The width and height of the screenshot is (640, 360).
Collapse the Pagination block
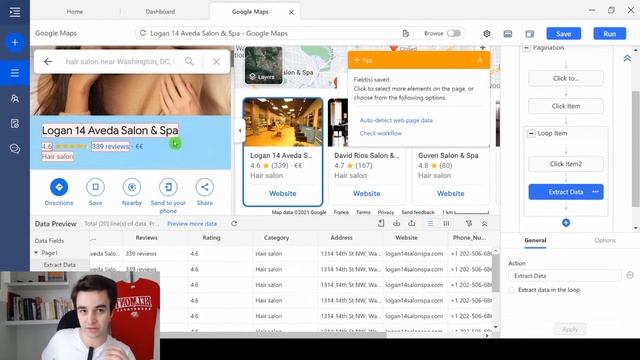(527, 48)
